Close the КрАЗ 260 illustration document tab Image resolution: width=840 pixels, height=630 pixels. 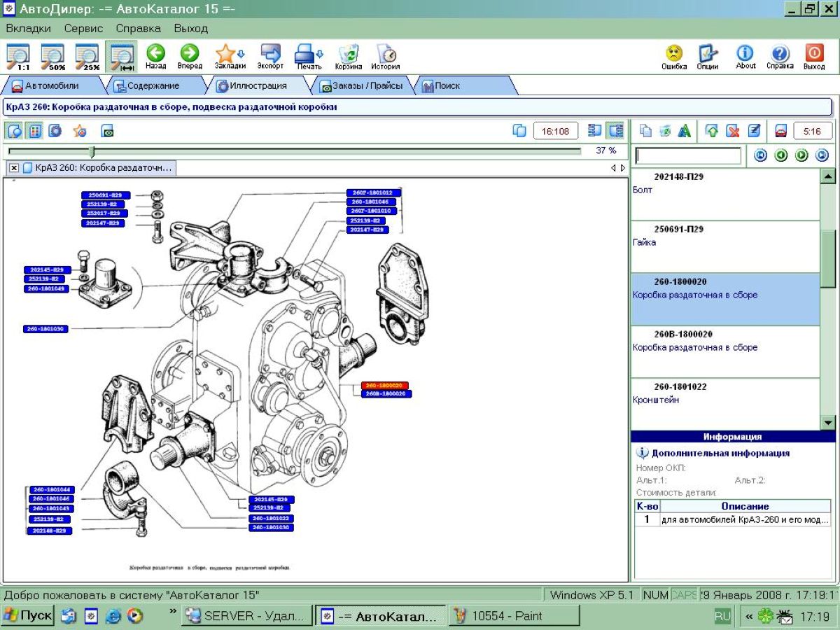[x=14, y=168]
